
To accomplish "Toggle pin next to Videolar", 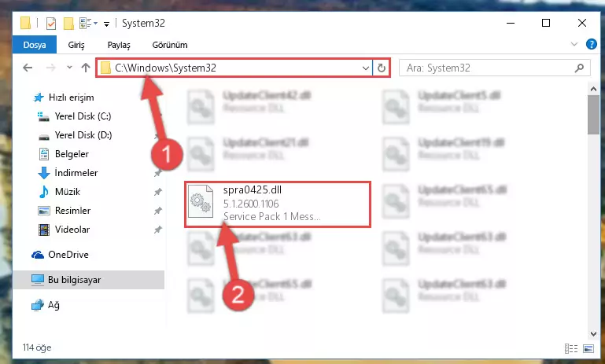I will (x=157, y=230).
